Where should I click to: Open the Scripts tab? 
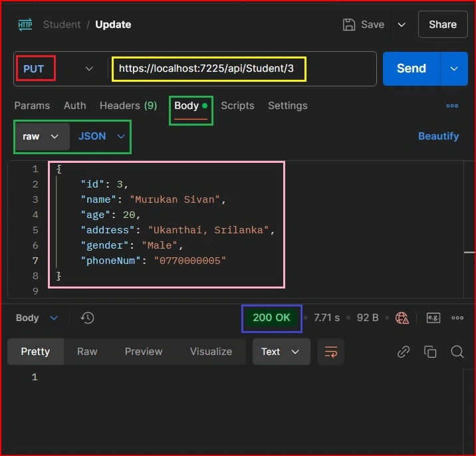(x=237, y=106)
